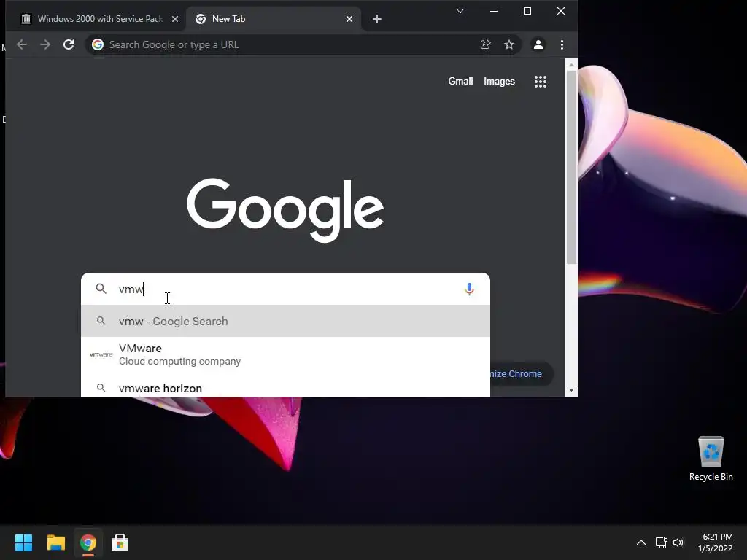Select the New Tab tab
This screenshot has height=560, width=747.
274,19
